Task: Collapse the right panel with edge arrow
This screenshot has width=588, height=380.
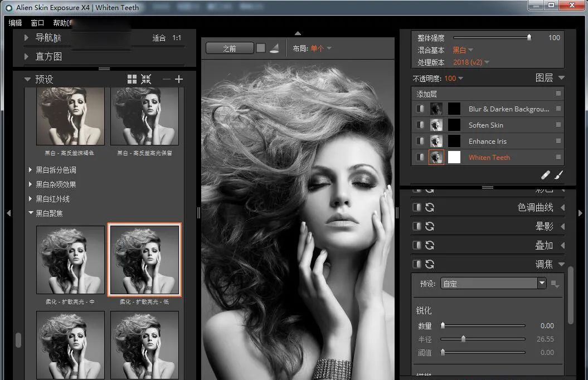Action: pyautogui.click(x=580, y=213)
